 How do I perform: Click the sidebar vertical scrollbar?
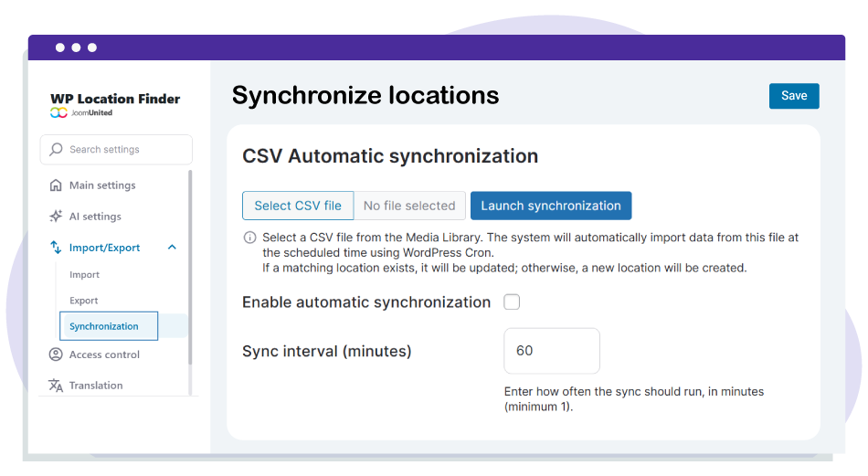190,274
